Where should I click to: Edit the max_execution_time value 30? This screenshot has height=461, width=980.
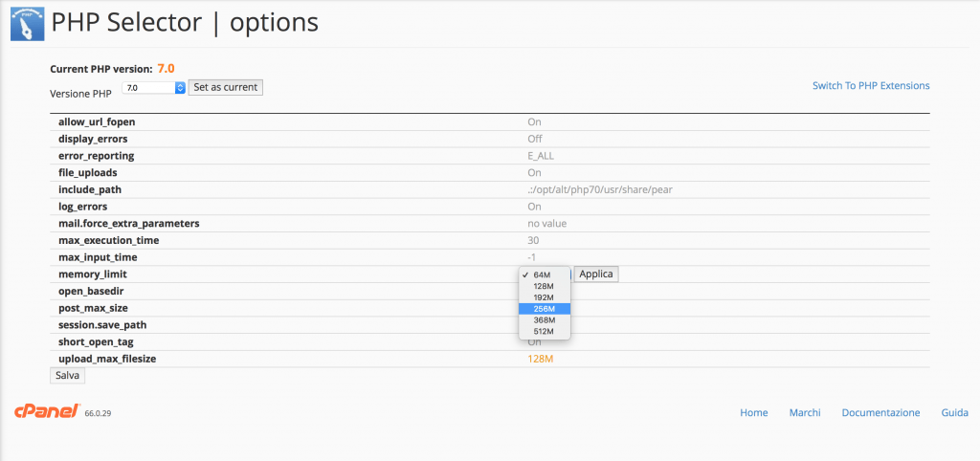tap(533, 240)
